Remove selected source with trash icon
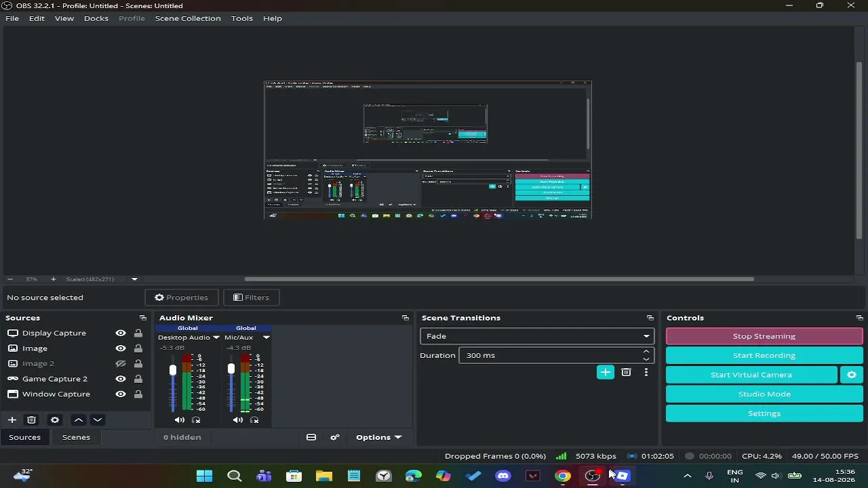Screen dimensions: 868x488 pos(31,420)
